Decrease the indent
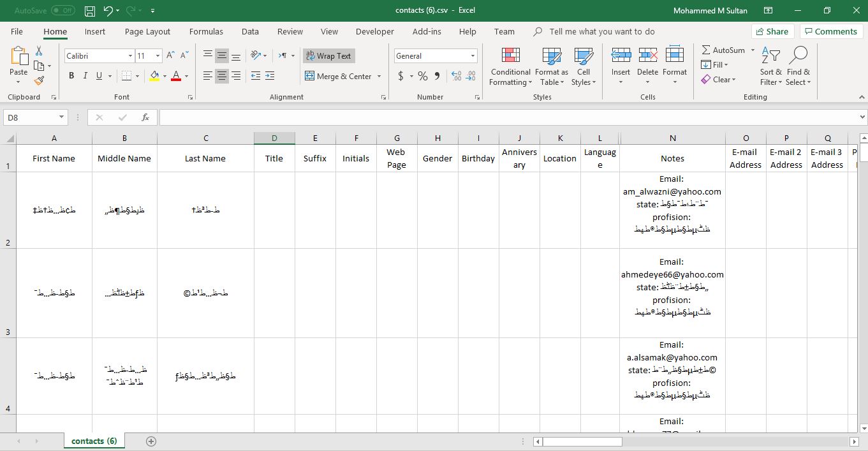The image size is (868, 451). point(256,76)
